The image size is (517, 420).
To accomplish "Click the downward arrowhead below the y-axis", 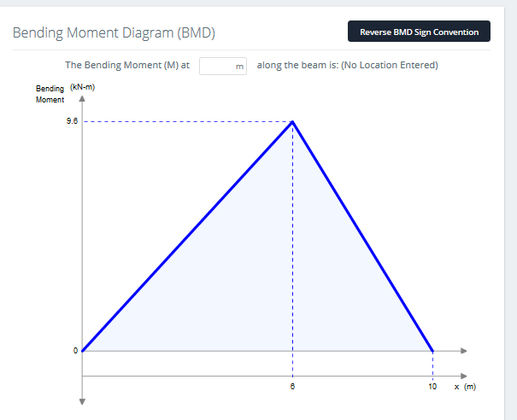I will 82,400.
